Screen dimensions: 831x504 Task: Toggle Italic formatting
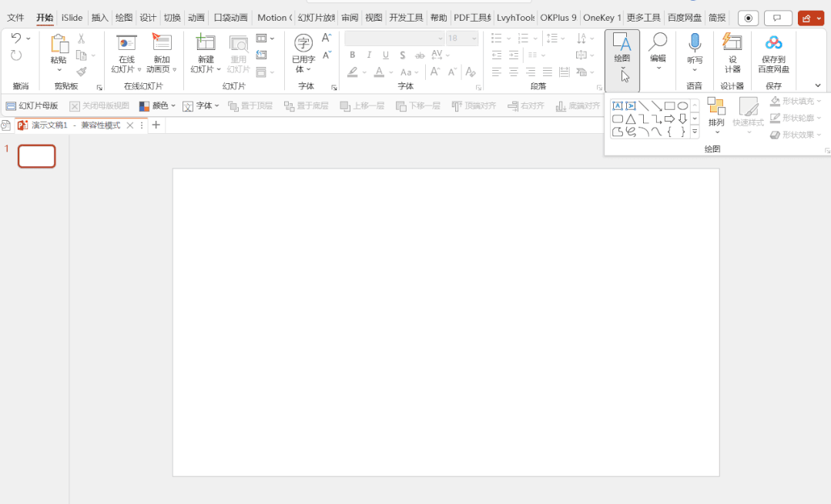coord(369,55)
